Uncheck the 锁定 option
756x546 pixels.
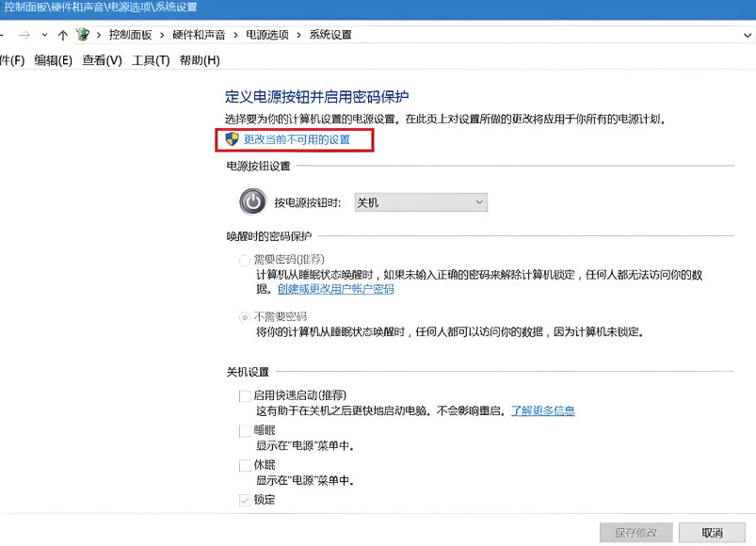[245, 499]
